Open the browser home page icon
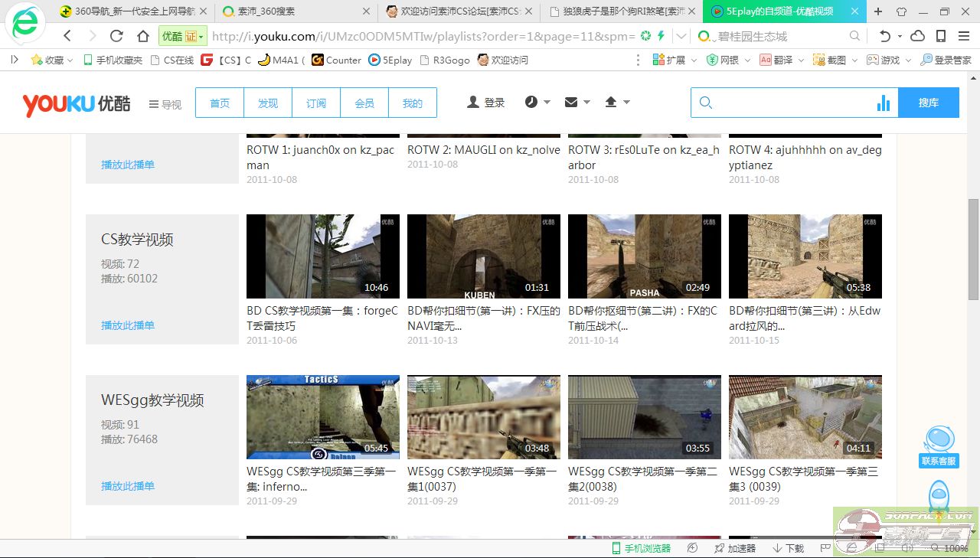Viewport: 980px width, 558px height. pyautogui.click(x=142, y=36)
